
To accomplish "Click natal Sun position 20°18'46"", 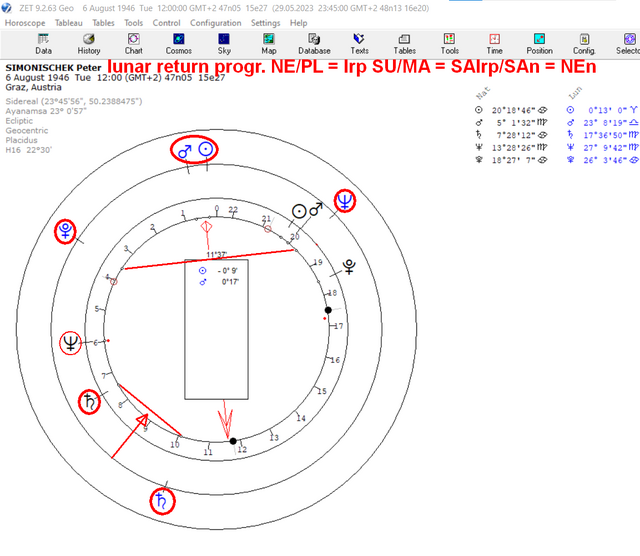I will [x=513, y=110].
